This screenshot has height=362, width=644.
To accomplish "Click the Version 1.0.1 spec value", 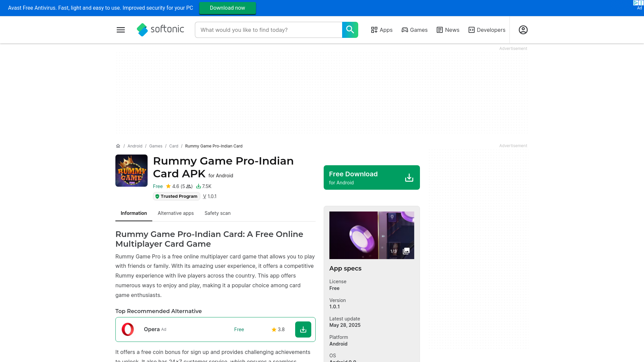I will (334, 307).
